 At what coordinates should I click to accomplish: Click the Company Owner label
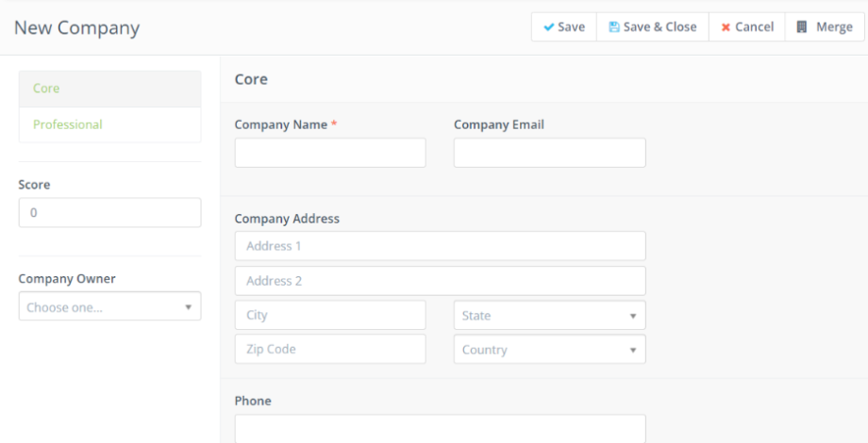67,279
